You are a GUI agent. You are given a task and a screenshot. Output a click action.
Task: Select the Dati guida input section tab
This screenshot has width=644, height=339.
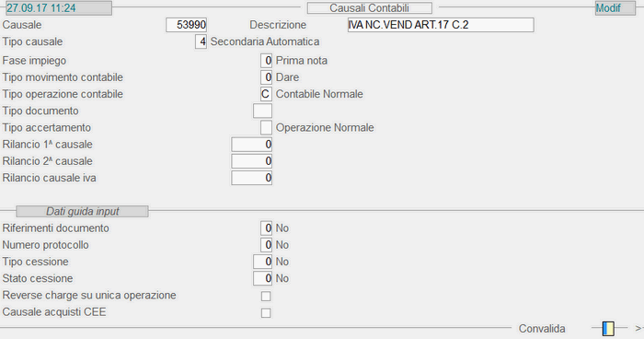click(82, 212)
